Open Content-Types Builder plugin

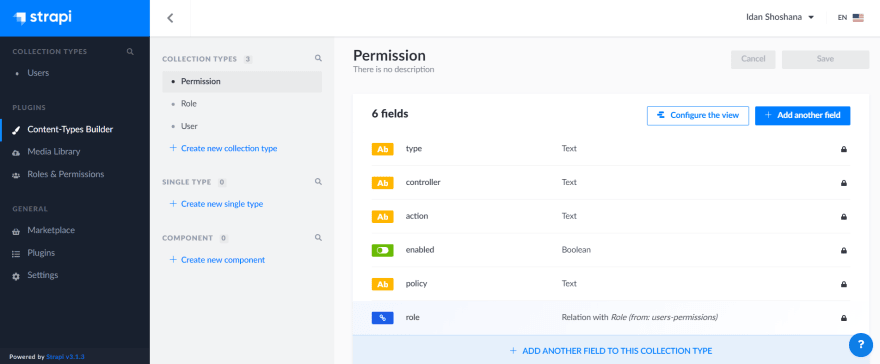pos(70,130)
